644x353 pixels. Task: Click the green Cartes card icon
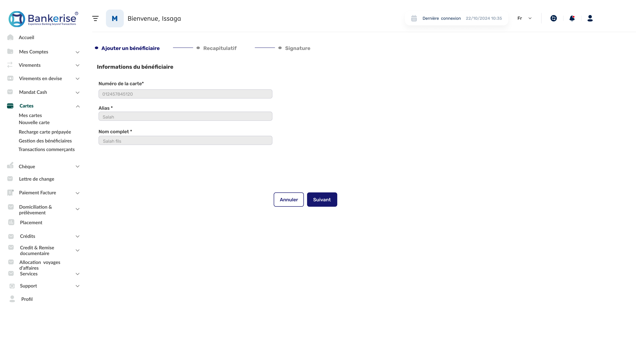point(10,106)
